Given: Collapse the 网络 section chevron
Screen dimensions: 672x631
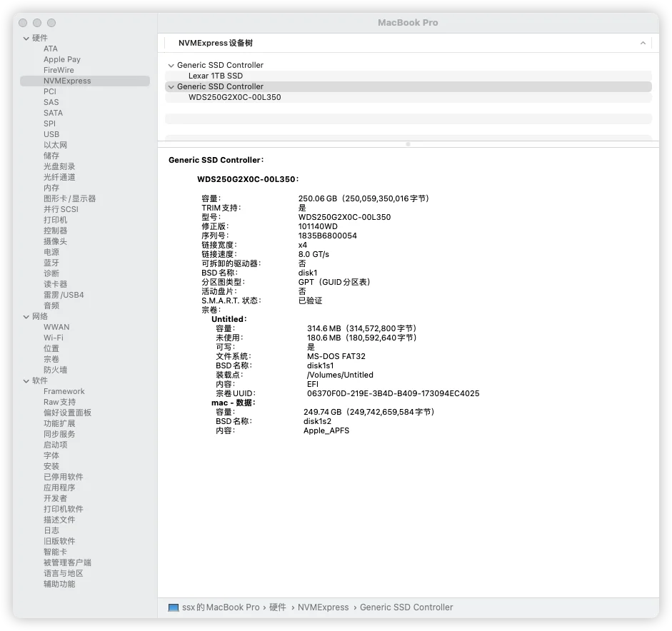Looking at the screenshot, I should coord(26,317).
